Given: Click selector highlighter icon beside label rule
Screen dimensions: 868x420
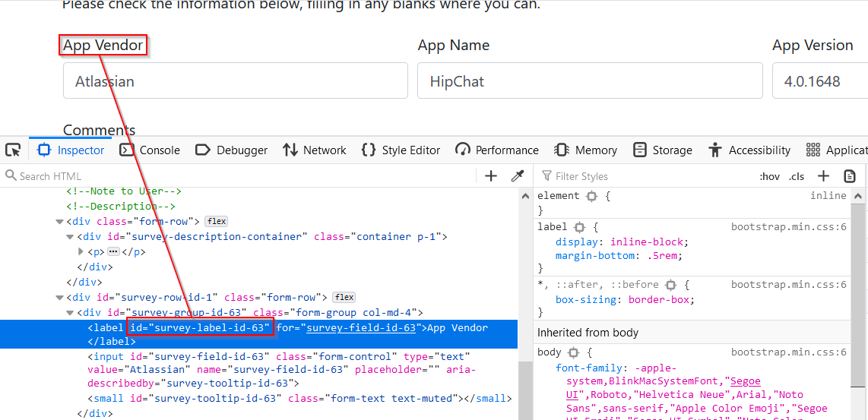Looking at the screenshot, I should click(x=580, y=227).
